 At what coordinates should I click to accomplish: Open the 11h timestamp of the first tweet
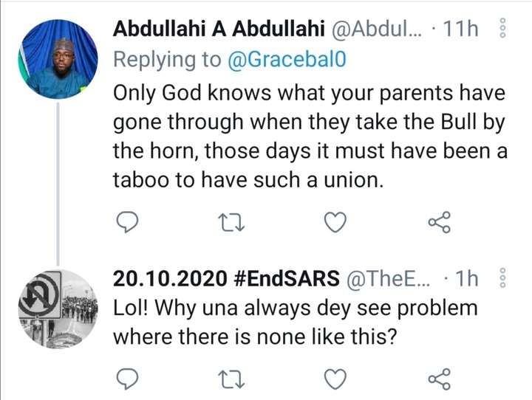point(460,29)
